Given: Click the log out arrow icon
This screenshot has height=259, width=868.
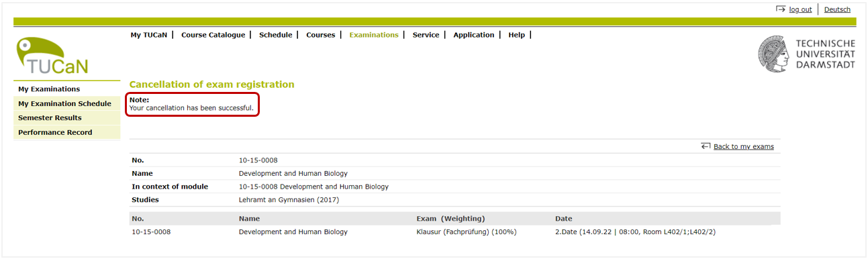Looking at the screenshot, I should [x=781, y=9].
